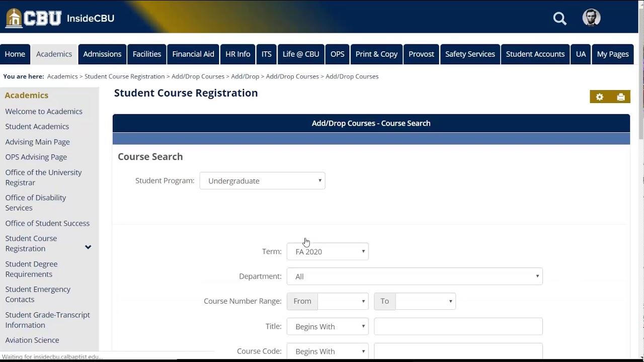Open Student Emergency Contacts link

[x=38, y=294]
